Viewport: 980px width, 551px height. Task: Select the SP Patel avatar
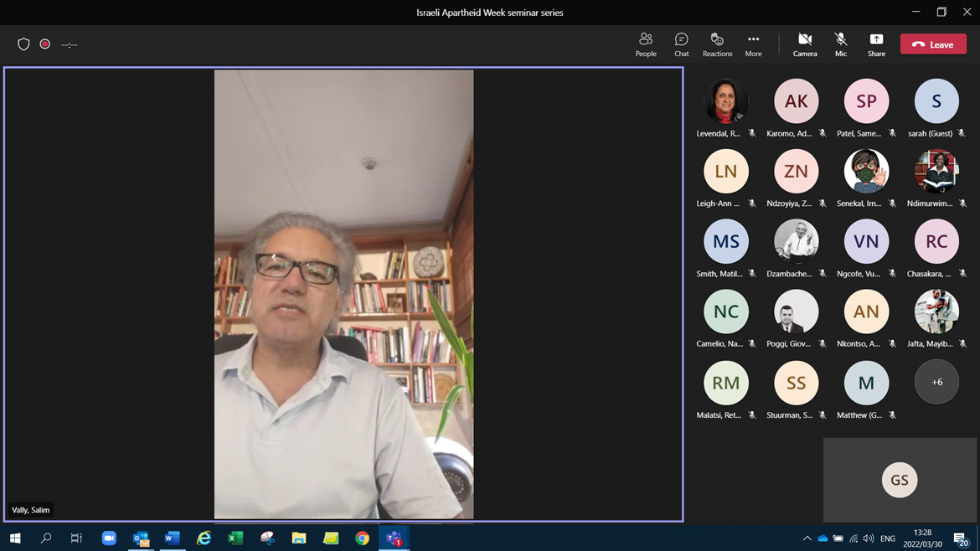[x=866, y=100]
